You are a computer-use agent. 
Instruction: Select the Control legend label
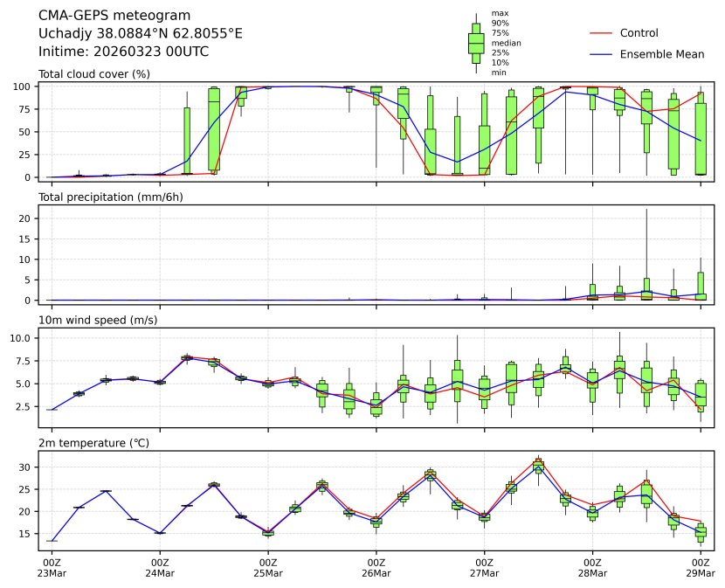coord(639,33)
